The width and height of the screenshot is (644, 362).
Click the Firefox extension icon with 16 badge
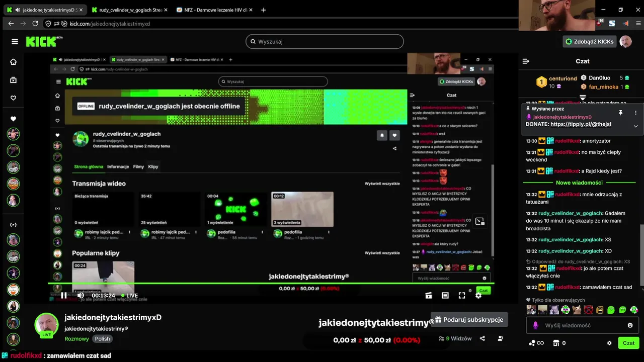point(599,23)
